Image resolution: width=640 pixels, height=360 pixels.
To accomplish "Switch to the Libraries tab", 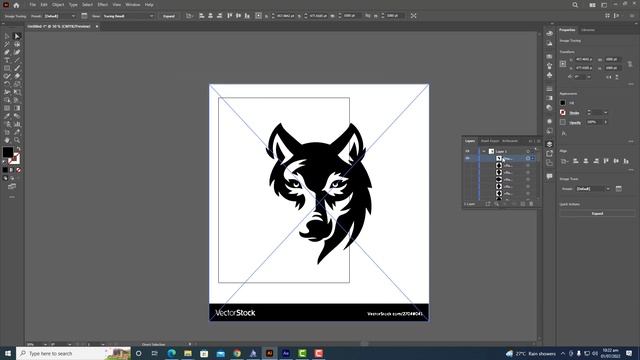I will coord(588,30).
